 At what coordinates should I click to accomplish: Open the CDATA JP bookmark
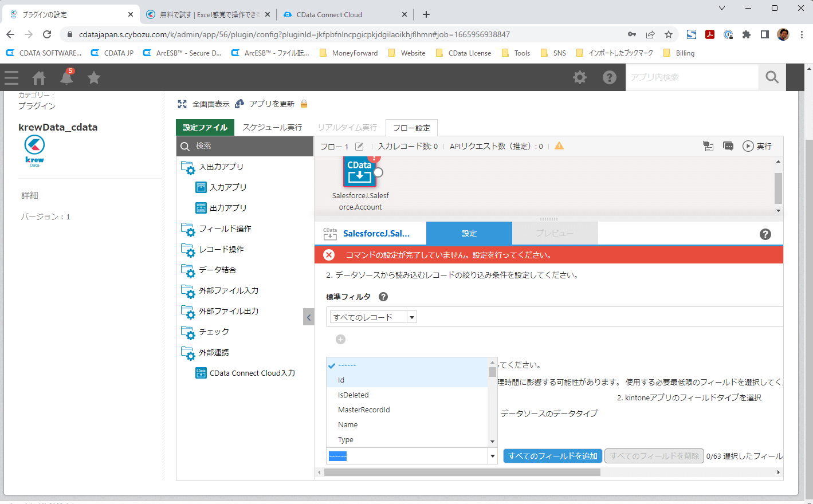[112, 53]
